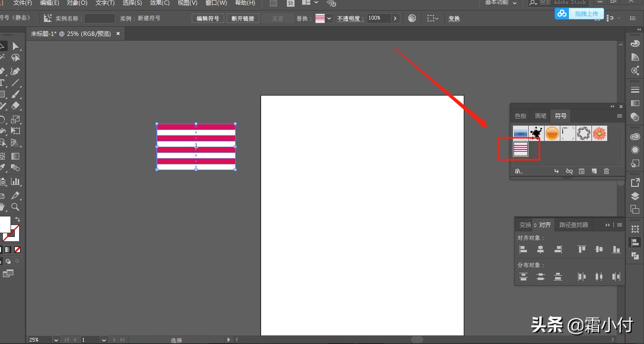Open 效果(C) menu
This screenshot has height=344, width=644.
click(160, 3)
